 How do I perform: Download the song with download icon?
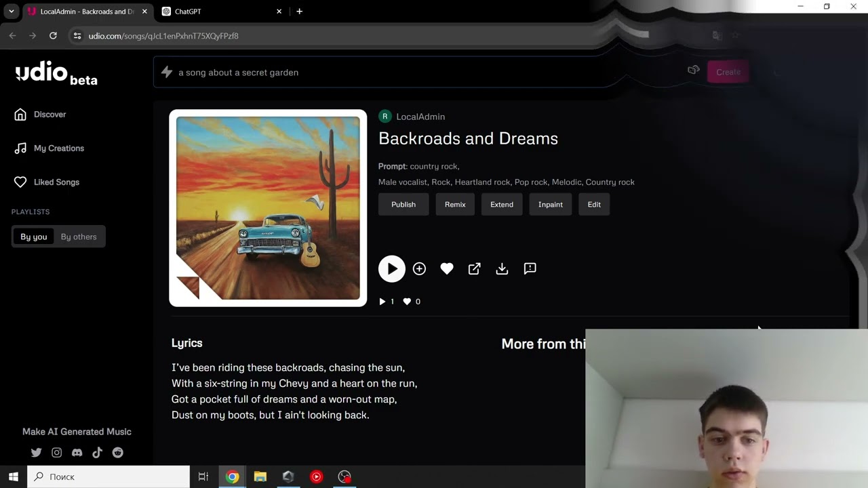pos(502,268)
